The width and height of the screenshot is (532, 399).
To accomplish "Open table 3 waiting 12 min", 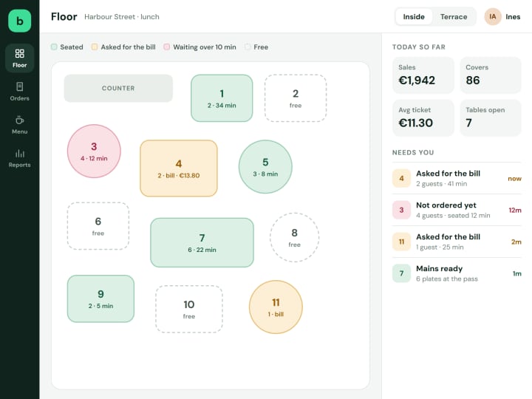I will (x=94, y=151).
